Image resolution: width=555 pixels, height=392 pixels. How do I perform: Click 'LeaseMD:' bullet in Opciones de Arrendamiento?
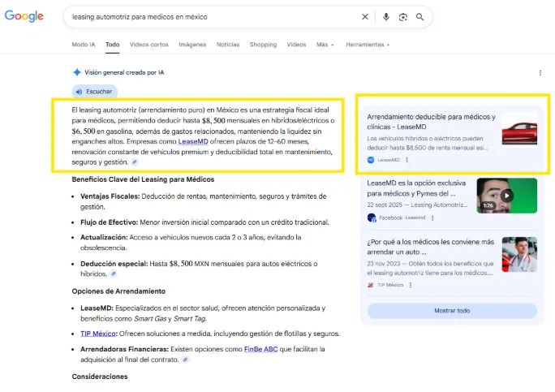click(x=97, y=308)
